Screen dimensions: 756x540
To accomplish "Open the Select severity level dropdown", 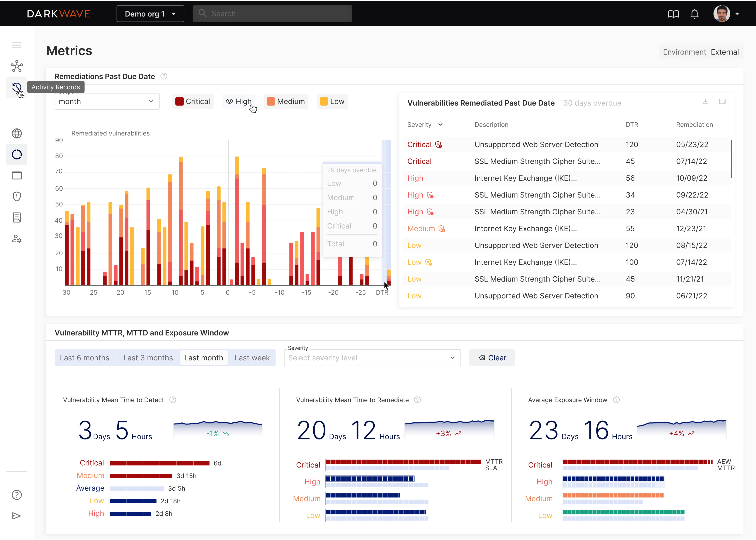I will pos(372,358).
